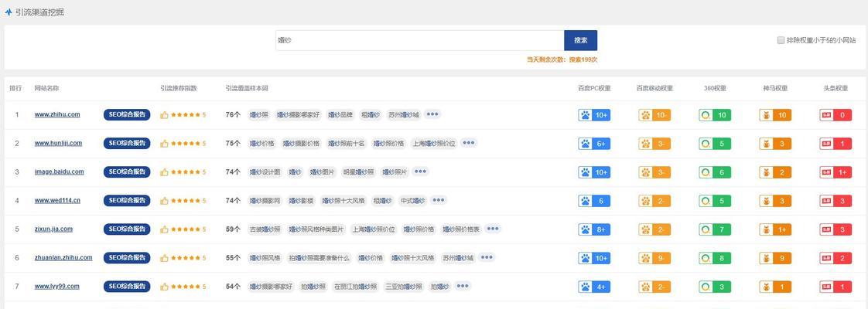This screenshot has height=309, width=868.
Task: Click 360 weight 3 badge for www.lyy99.com
Action: click(x=715, y=287)
